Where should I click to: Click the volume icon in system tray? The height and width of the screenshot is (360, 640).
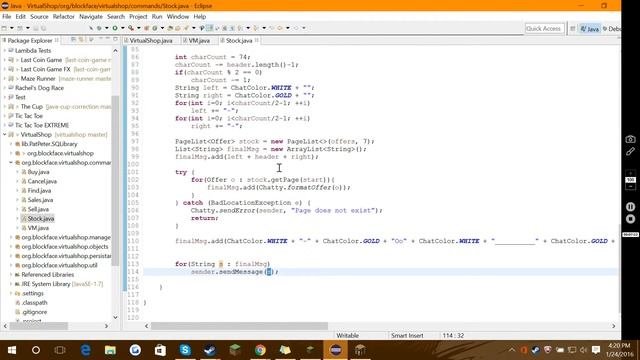pyautogui.click(x=583, y=350)
